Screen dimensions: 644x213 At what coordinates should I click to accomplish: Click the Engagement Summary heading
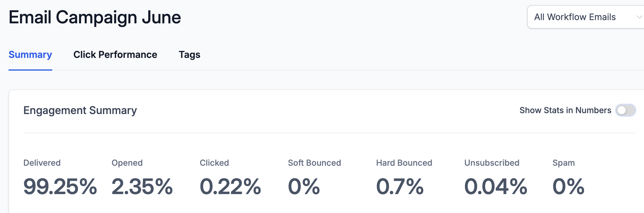click(x=80, y=110)
